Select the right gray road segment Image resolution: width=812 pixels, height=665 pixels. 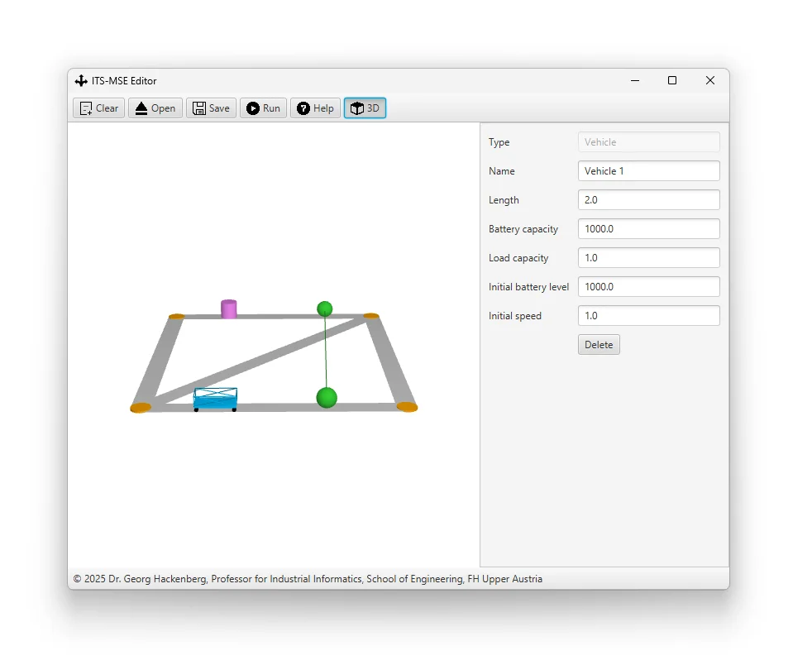click(389, 361)
